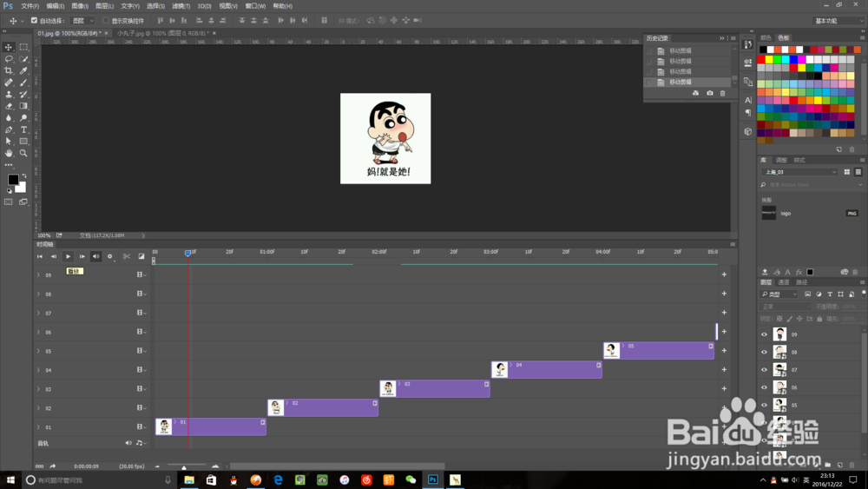The width and height of the screenshot is (868, 489).
Task: Select the Zoom tool
Action: 23,153
